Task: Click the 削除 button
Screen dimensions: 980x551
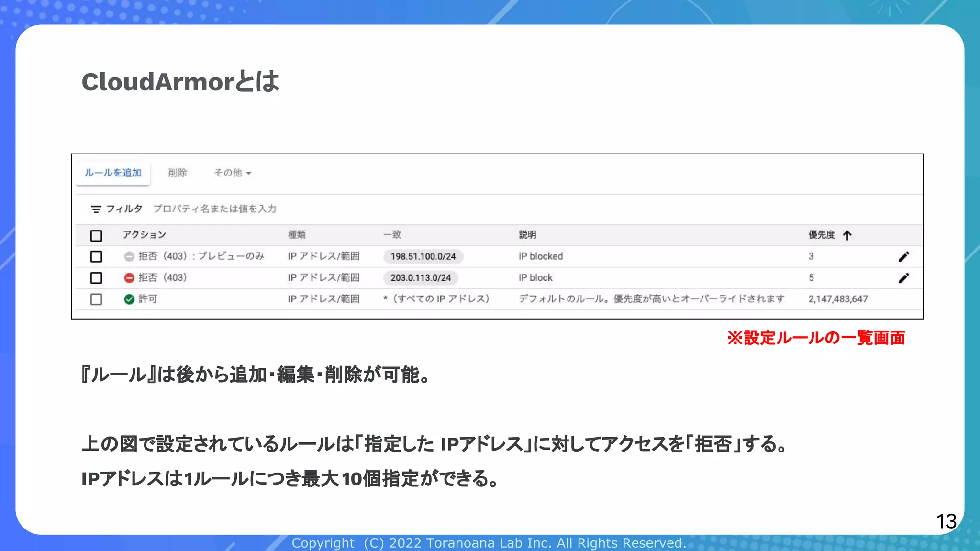Action: point(178,173)
